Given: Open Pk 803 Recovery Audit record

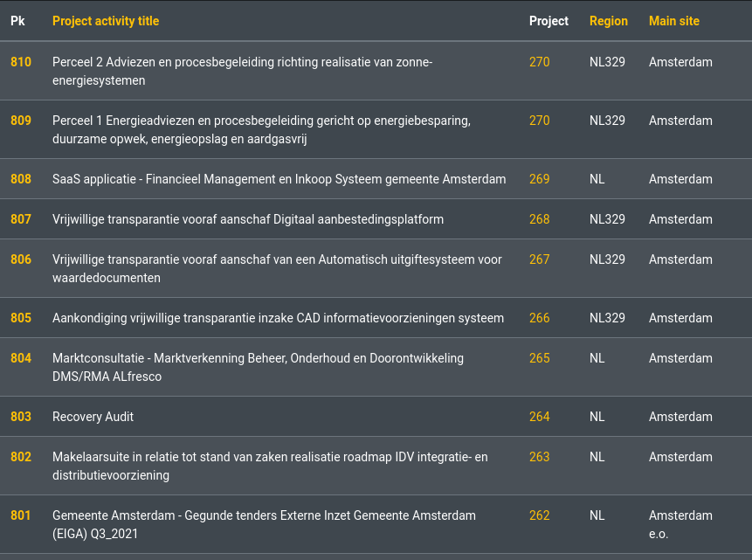Looking at the screenshot, I should click(21, 417).
